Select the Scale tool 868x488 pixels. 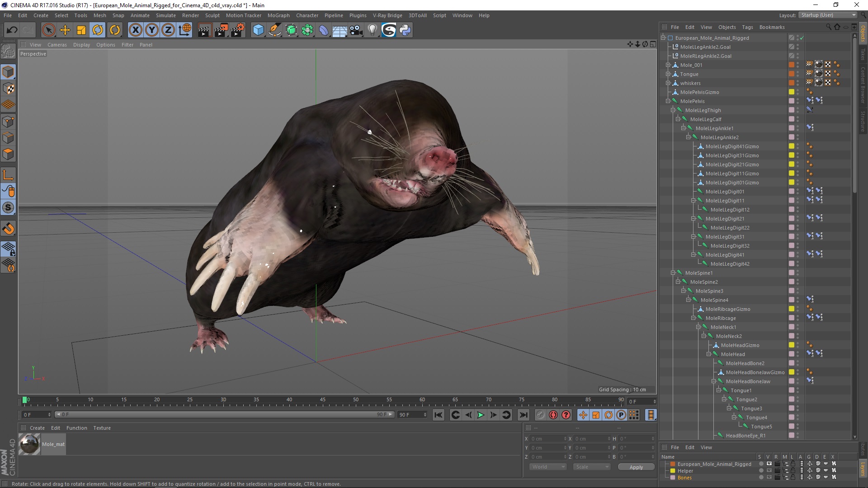(x=81, y=30)
